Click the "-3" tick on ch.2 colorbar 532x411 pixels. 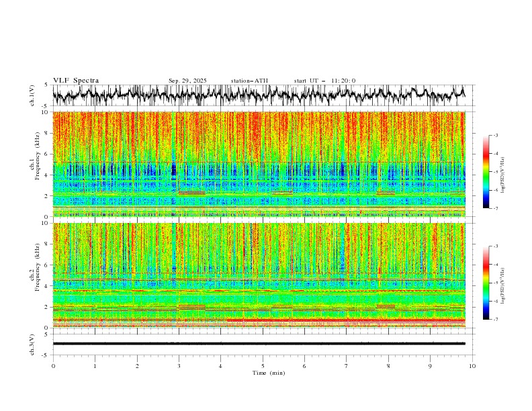pos(496,246)
